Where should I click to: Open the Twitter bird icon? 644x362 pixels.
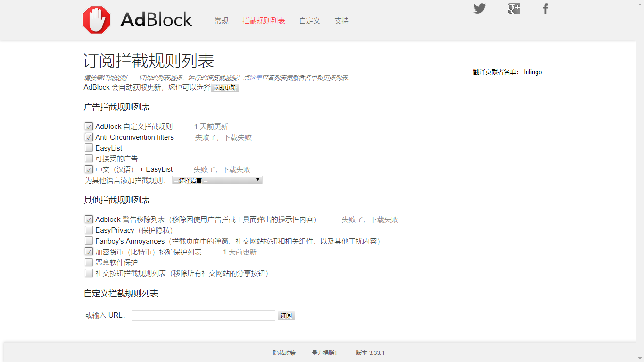coord(479,8)
